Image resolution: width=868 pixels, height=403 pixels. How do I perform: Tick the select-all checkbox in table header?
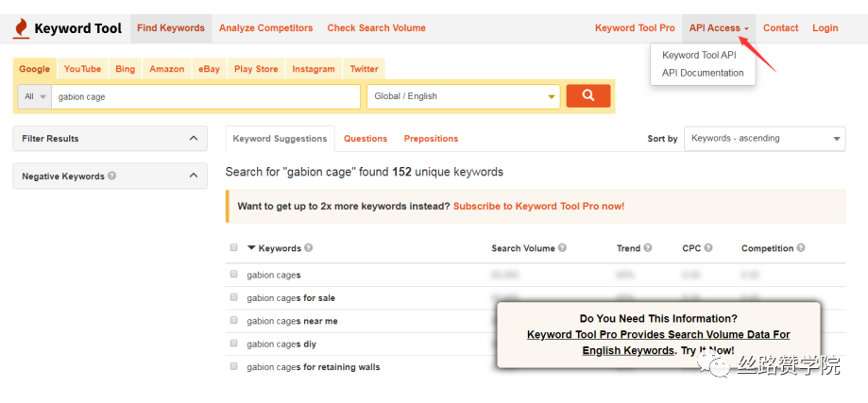tap(233, 247)
